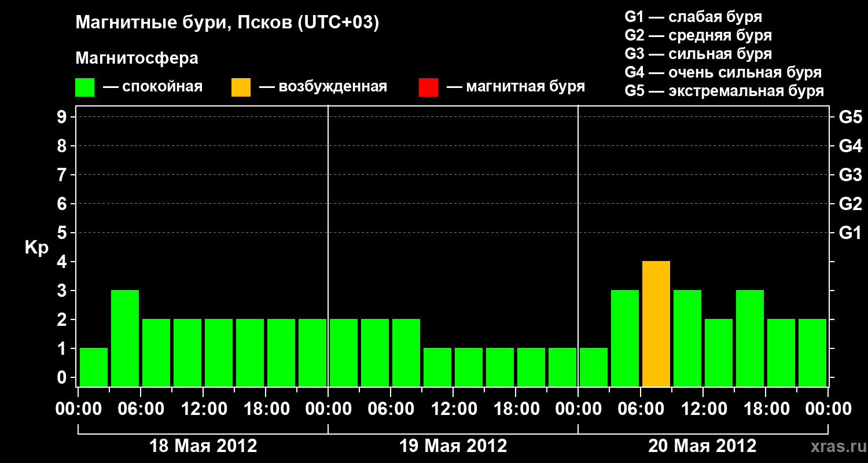
Task: Click the 'Магнитосфера' legend heading
Action: pyautogui.click(x=137, y=58)
